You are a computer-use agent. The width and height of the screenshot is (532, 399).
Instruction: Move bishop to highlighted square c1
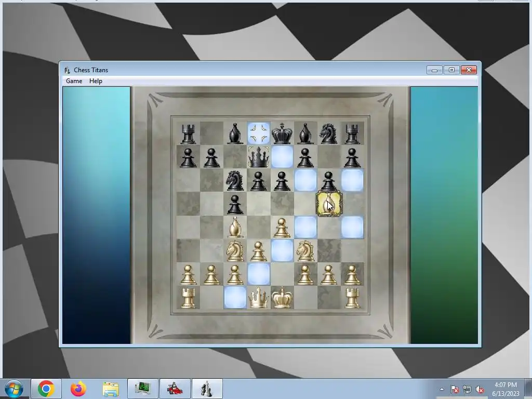tap(235, 298)
